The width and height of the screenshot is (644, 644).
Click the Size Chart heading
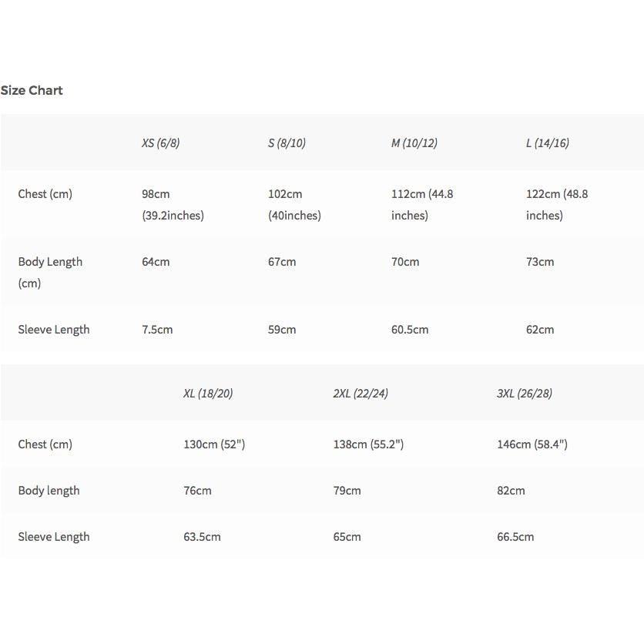[32, 90]
